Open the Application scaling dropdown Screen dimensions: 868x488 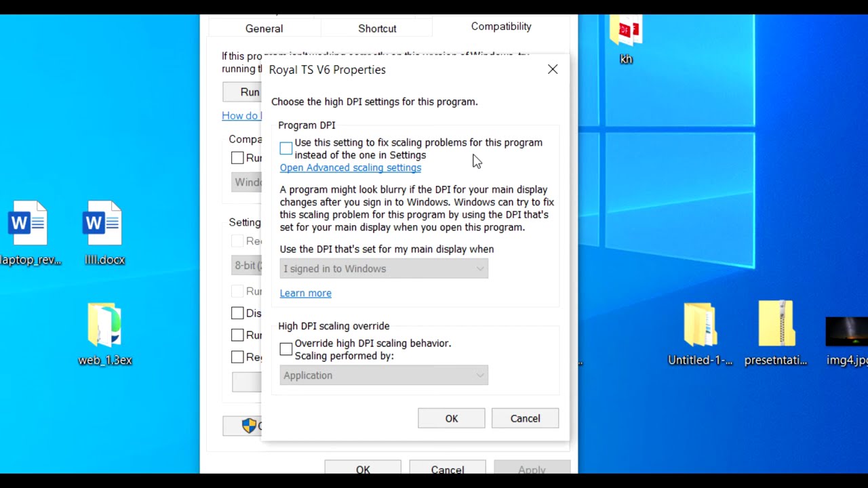pyautogui.click(x=384, y=375)
